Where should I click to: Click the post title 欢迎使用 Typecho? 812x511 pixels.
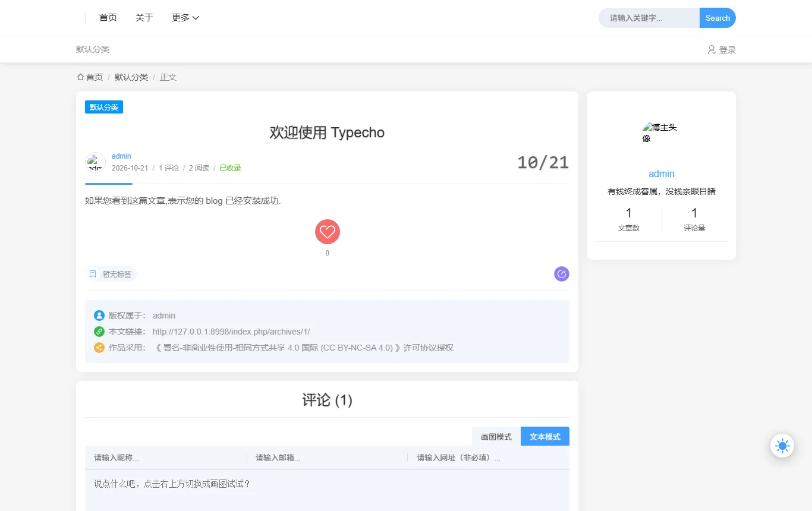click(328, 132)
